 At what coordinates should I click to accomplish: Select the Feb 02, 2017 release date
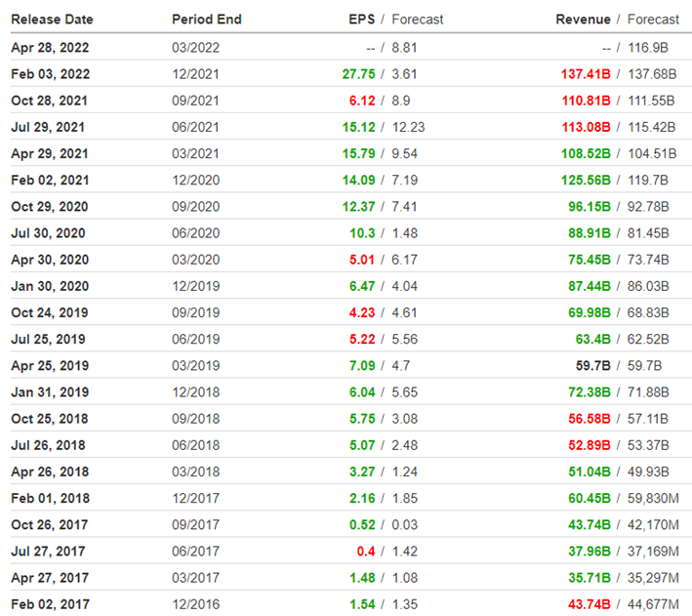(x=51, y=604)
